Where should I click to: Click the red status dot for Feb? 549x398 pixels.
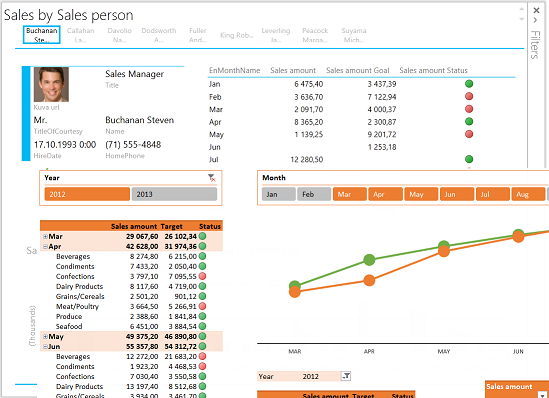469,96
